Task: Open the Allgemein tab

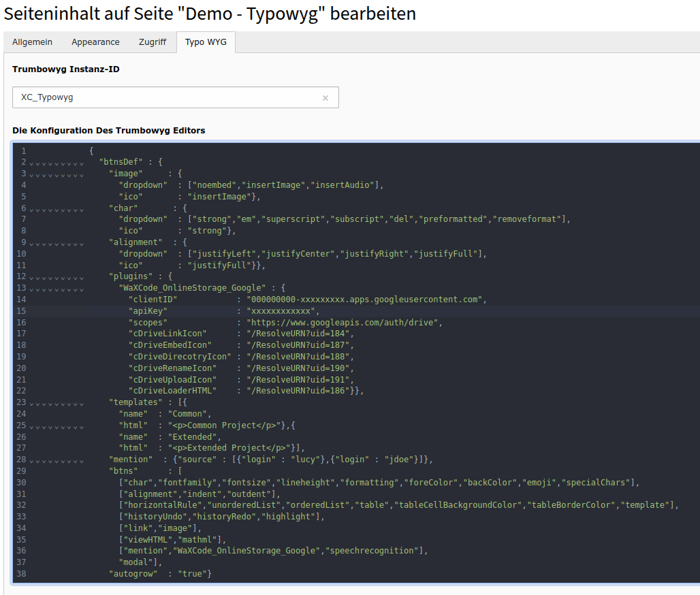Action: [x=32, y=42]
